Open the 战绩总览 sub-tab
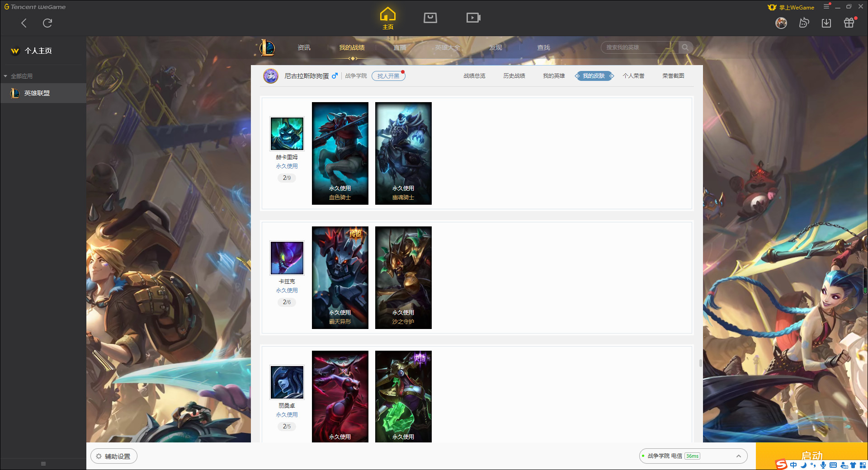The width and height of the screenshot is (868, 470). (x=474, y=76)
